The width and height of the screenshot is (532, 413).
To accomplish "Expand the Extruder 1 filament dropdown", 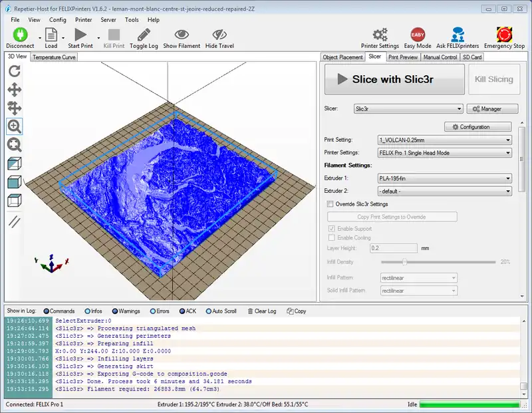I will click(444, 178).
